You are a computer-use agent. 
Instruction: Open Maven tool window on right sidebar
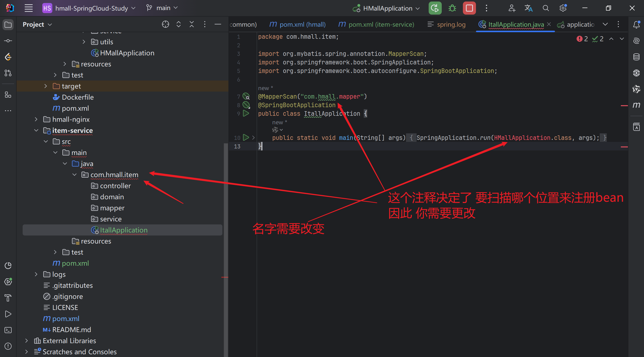[636, 105]
